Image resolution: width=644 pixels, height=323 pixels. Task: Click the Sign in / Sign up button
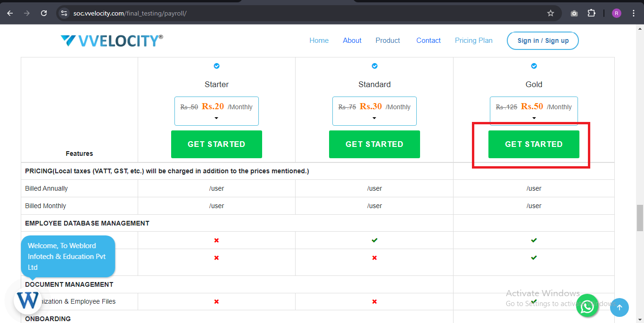pyautogui.click(x=543, y=40)
